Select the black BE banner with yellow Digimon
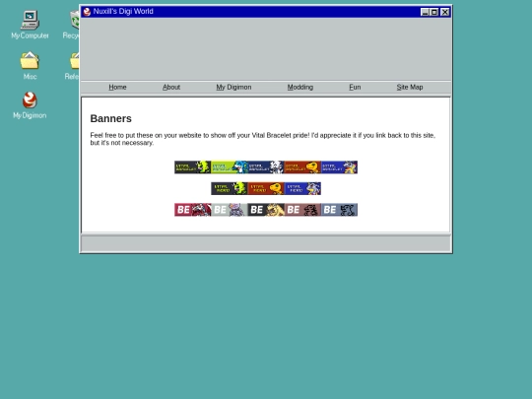Image resolution: width=532 pixels, height=399 pixels. 266,210
